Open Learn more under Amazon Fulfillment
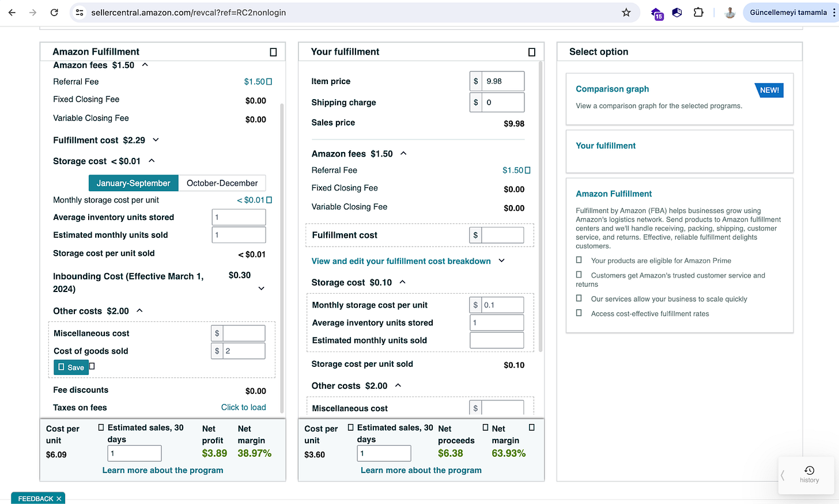Screen dimensions: 839x504 pyautogui.click(x=162, y=470)
